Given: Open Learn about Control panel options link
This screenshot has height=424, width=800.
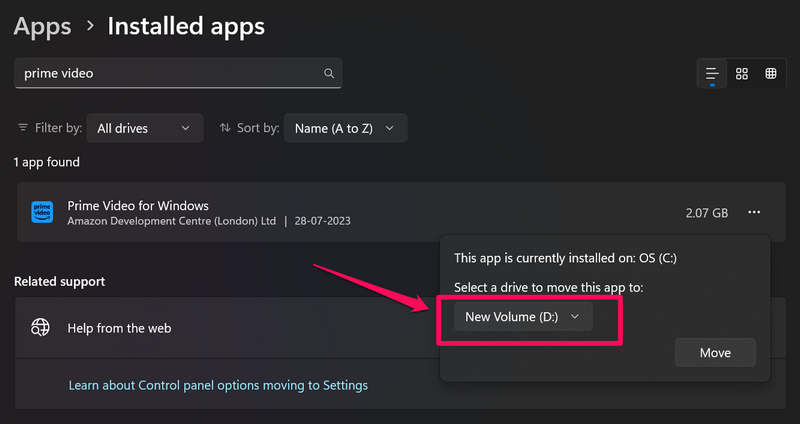Looking at the screenshot, I should [x=218, y=385].
